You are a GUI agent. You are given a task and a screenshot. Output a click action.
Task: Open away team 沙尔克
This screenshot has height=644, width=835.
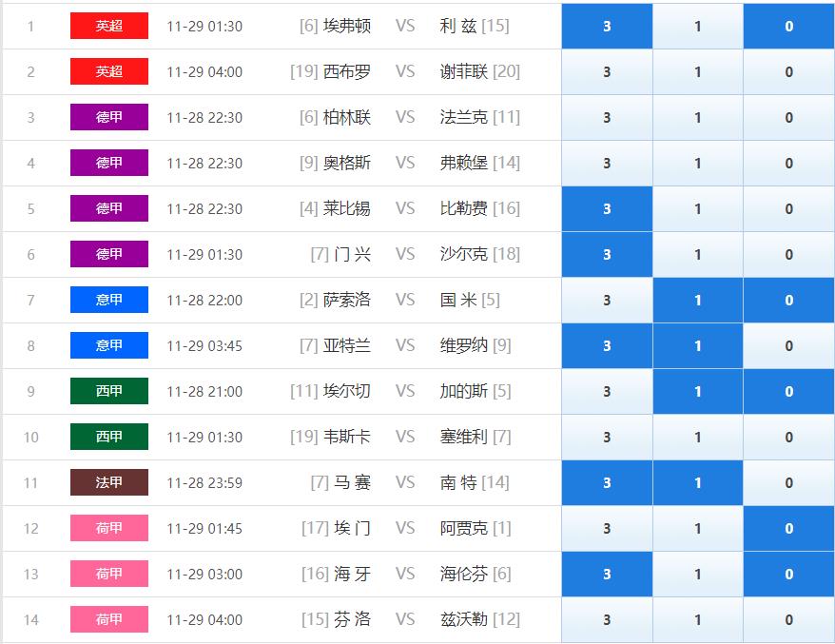point(464,254)
